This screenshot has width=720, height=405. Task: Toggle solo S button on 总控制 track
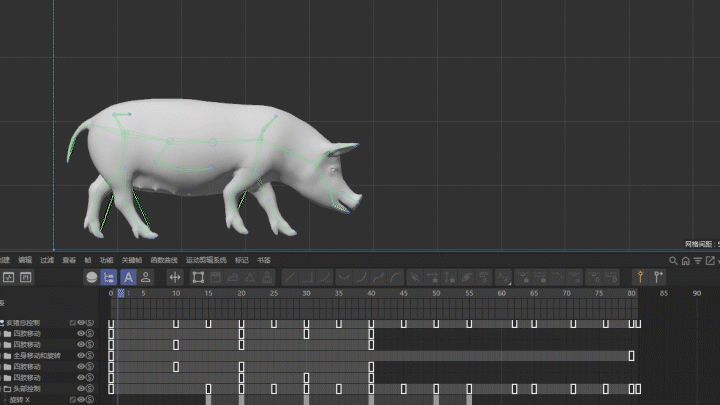tap(90, 323)
